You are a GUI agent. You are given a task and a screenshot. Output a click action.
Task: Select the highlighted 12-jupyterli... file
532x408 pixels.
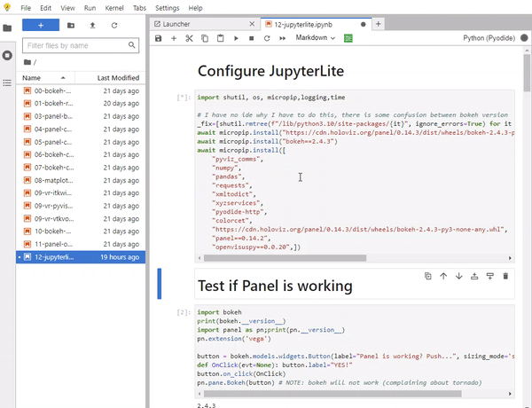tap(81, 257)
